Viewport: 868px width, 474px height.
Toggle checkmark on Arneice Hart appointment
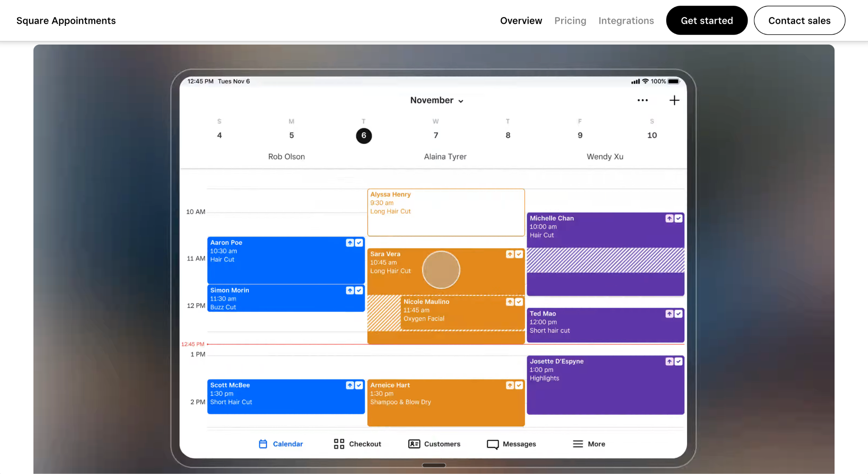tap(519, 385)
